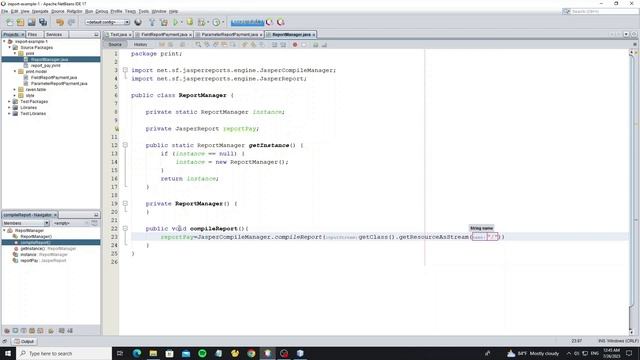
Task: Select report_pay.jrxml in project tree
Action: 46,65
